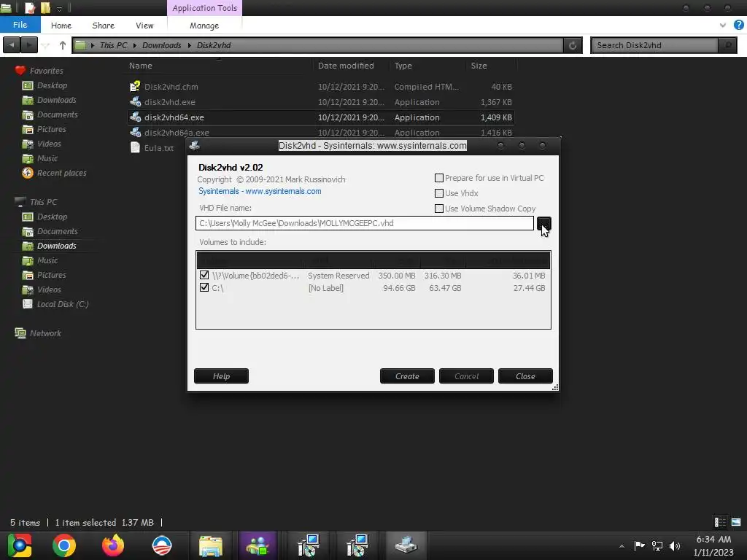Click the disk2vhd64a.exe application icon
747x560 pixels.
[x=135, y=132]
